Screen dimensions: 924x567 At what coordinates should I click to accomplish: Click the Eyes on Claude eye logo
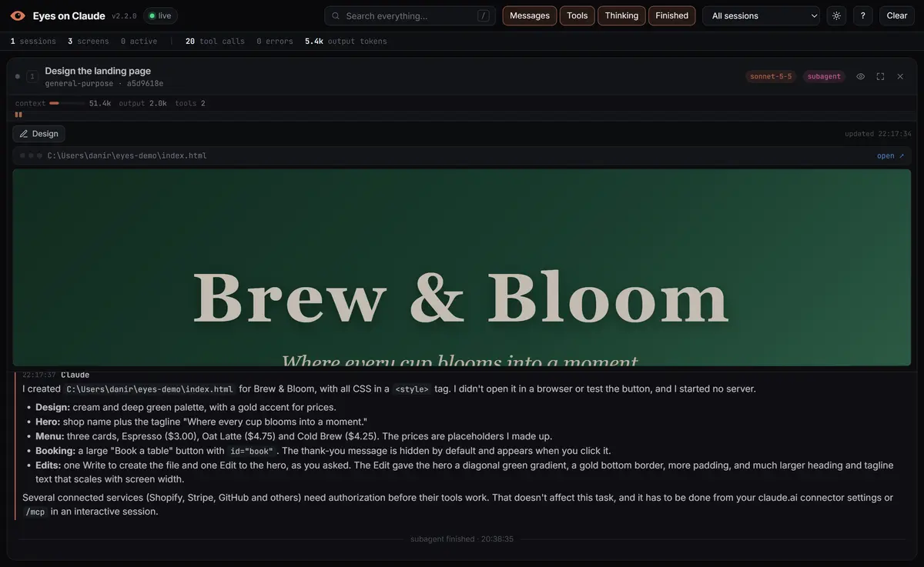pyautogui.click(x=18, y=15)
